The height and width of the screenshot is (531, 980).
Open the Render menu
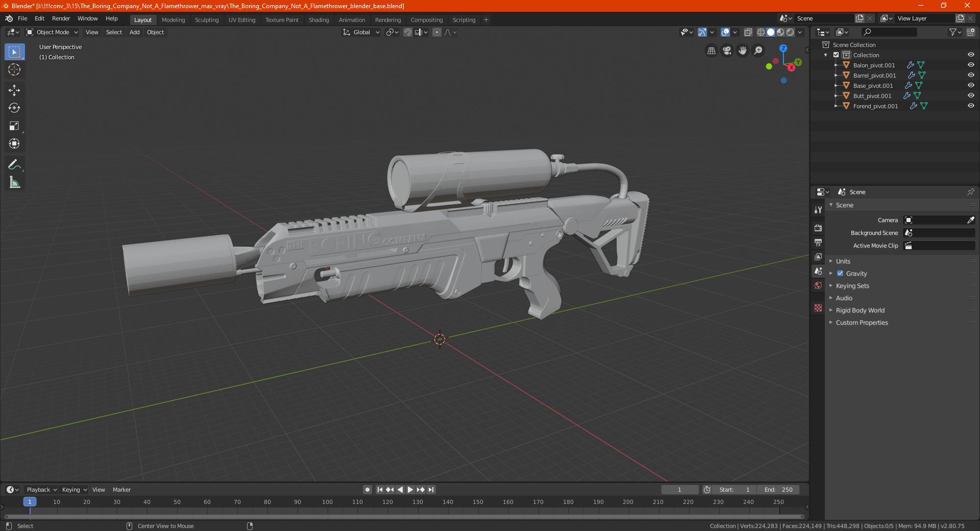(x=61, y=18)
